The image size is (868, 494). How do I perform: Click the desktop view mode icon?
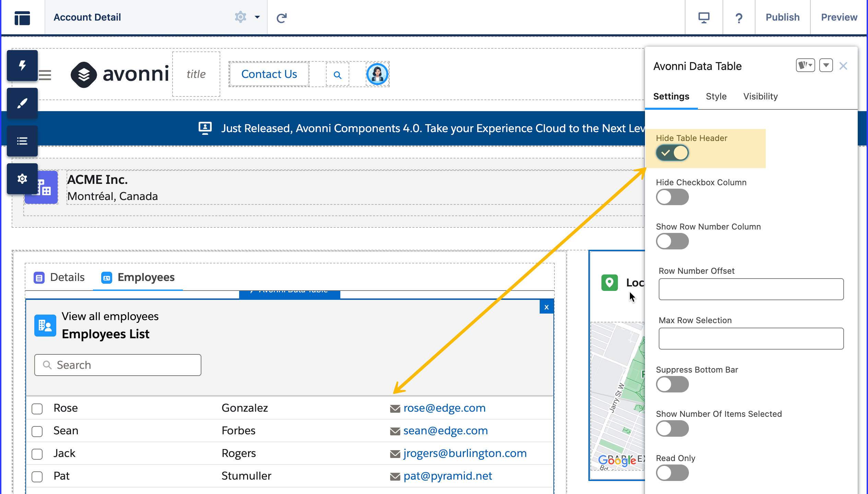[x=704, y=17]
